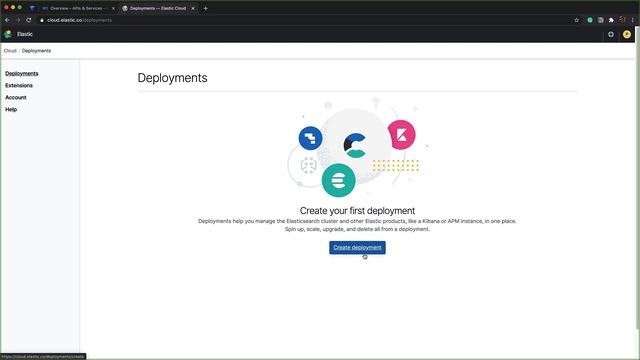Click the padlock site info icon
The image size is (640, 360).
click(x=42, y=20)
